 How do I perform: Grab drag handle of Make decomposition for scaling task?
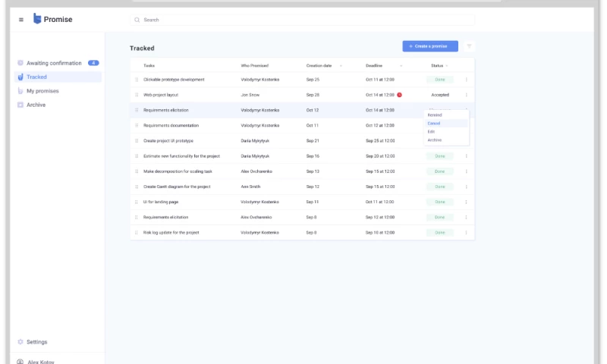(137, 171)
